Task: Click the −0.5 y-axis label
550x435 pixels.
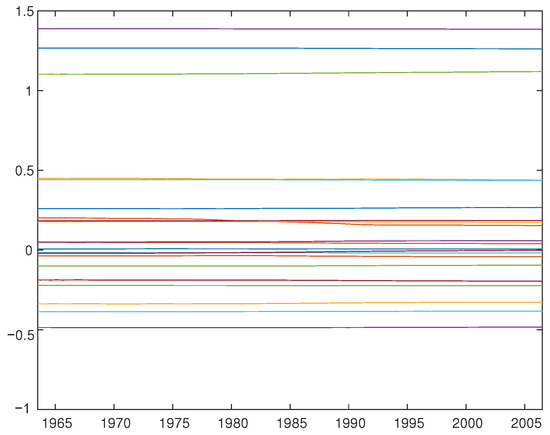Action: click(20, 335)
